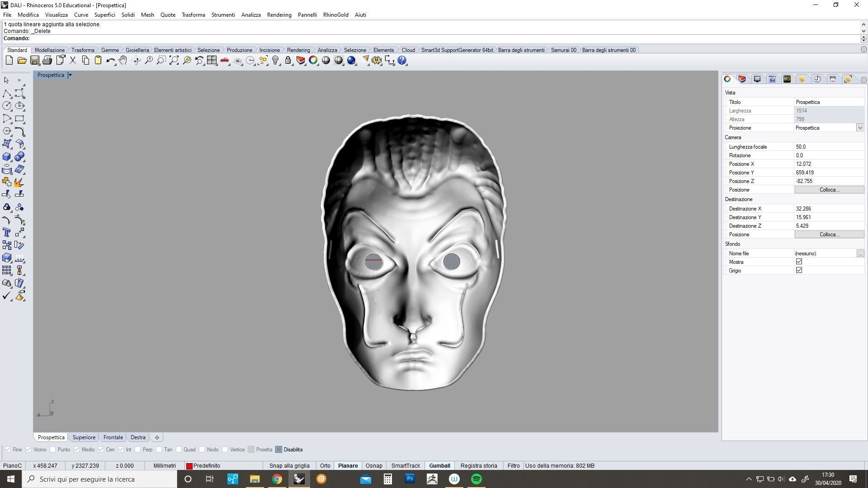Click the red Predefinito layer swatch
868x488 pixels.
coord(189,466)
